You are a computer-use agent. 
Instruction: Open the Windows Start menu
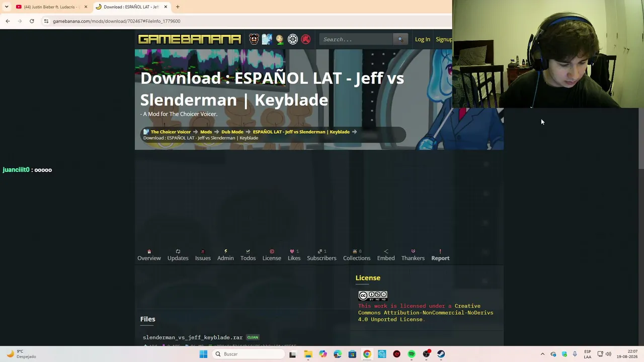[x=203, y=354]
